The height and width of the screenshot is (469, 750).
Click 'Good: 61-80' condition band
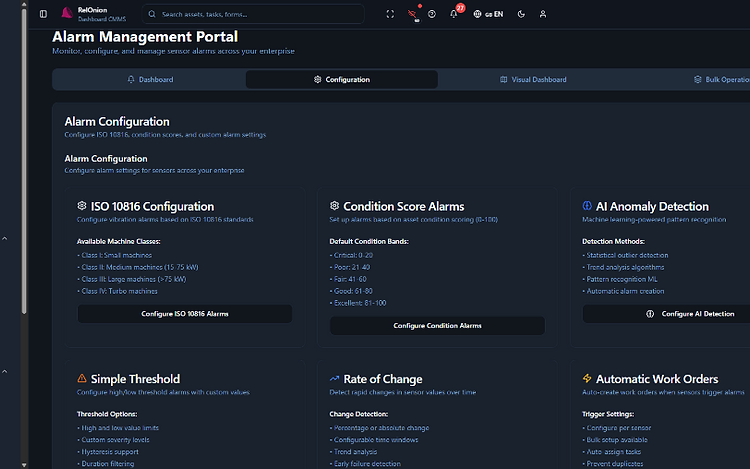(353, 291)
